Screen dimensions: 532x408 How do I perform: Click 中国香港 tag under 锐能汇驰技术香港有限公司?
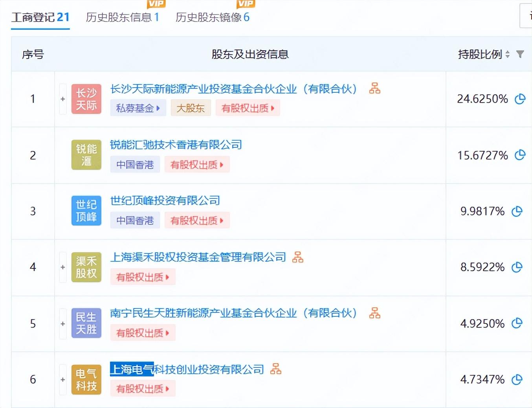click(135, 165)
